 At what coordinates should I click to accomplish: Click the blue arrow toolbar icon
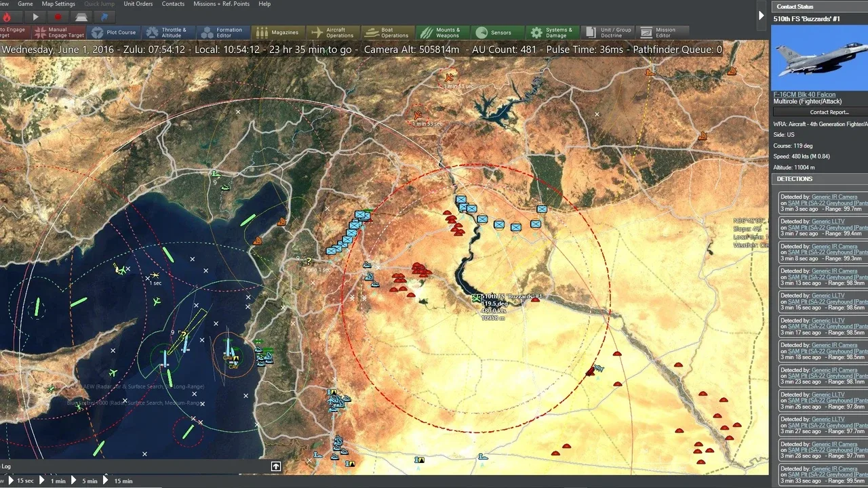click(x=104, y=17)
